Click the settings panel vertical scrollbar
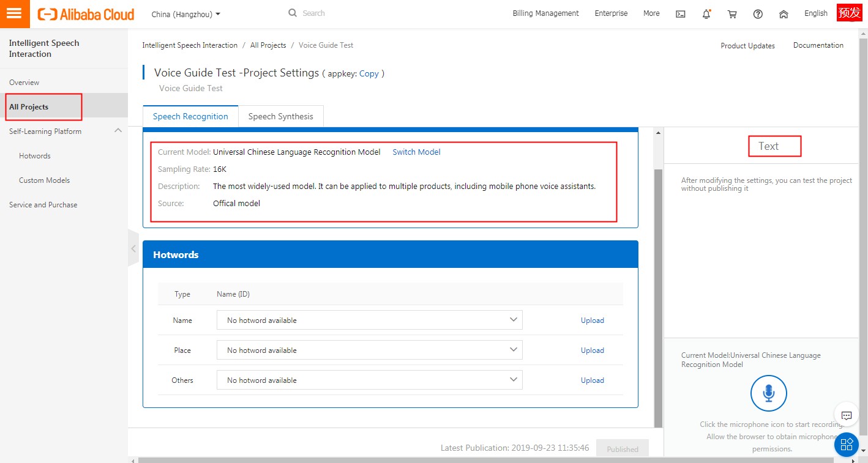Image resolution: width=868 pixels, height=463 pixels. coord(659,297)
